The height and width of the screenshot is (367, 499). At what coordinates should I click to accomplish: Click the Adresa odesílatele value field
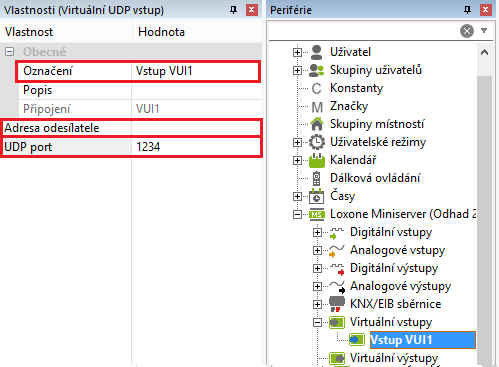tap(196, 128)
